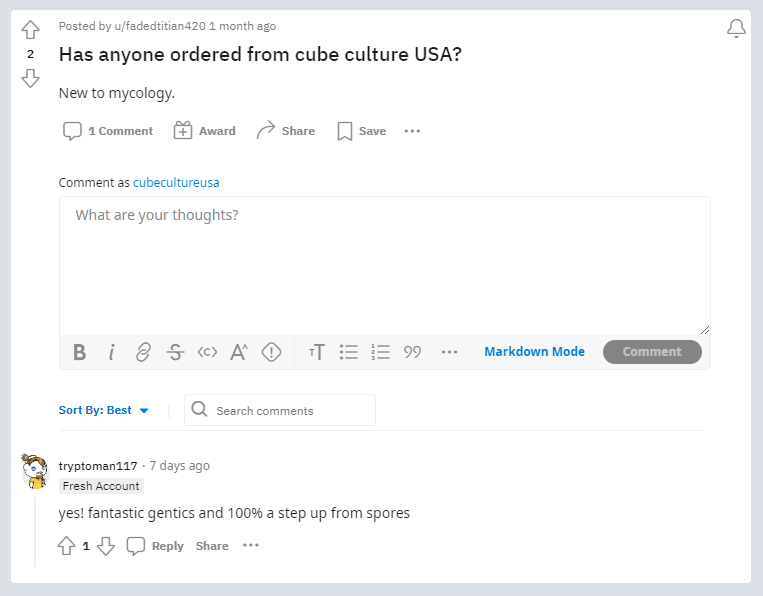
Task: Apply superscript formatting
Action: pyautogui.click(x=239, y=352)
